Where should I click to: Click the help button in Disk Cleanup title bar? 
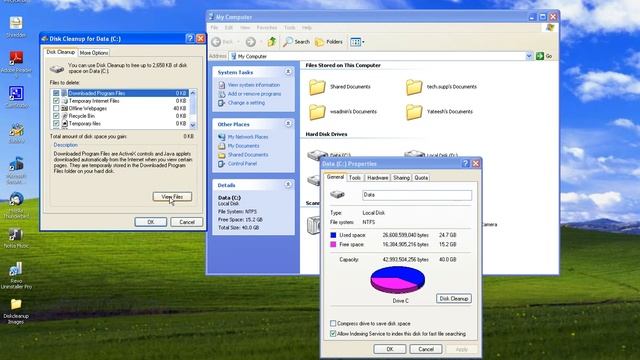tap(190, 38)
